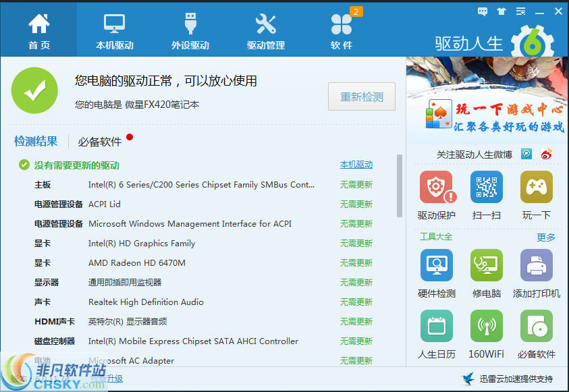打开人生日历
The height and width of the screenshot is (392, 569).
click(437, 326)
